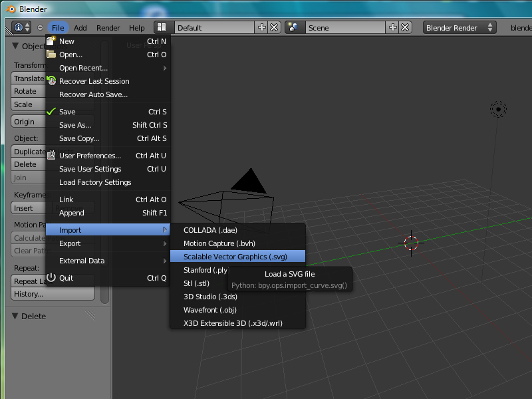Click the Rotate button
The image size is (532, 399).
point(29,91)
